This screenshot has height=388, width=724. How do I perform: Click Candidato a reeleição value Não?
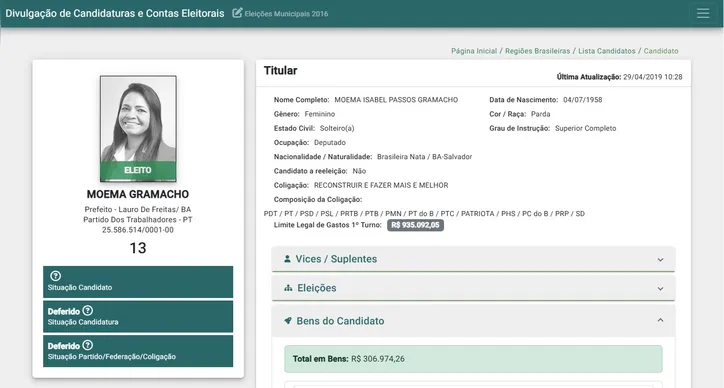coord(359,171)
